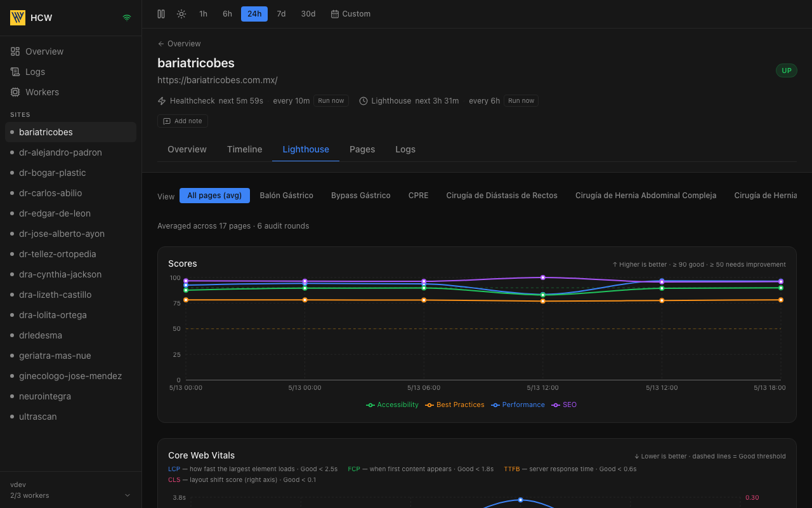Open the dra-lizeth-castillo site
Image resolution: width=812 pixels, height=508 pixels.
[70, 295]
